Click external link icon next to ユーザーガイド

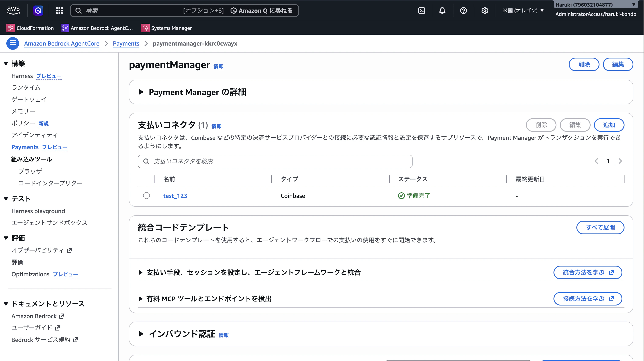coord(57,328)
